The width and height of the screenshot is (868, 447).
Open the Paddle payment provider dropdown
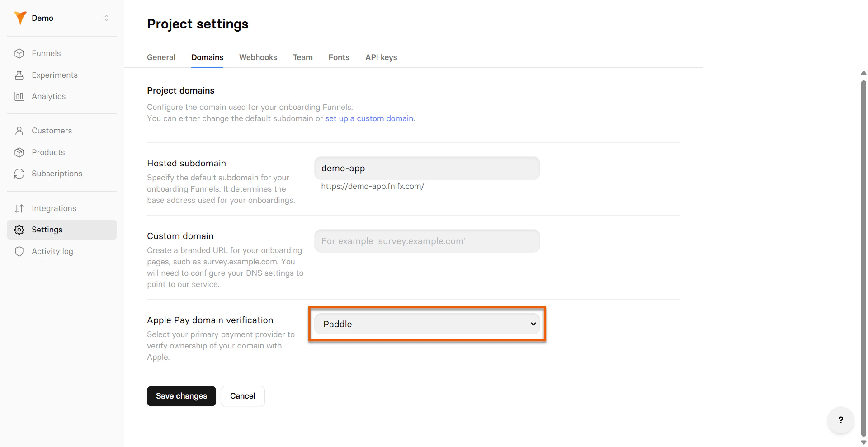pos(427,324)
